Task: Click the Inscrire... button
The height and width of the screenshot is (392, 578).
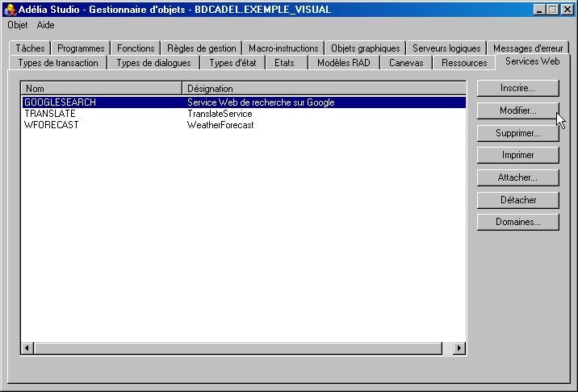Action: point(518,89)
